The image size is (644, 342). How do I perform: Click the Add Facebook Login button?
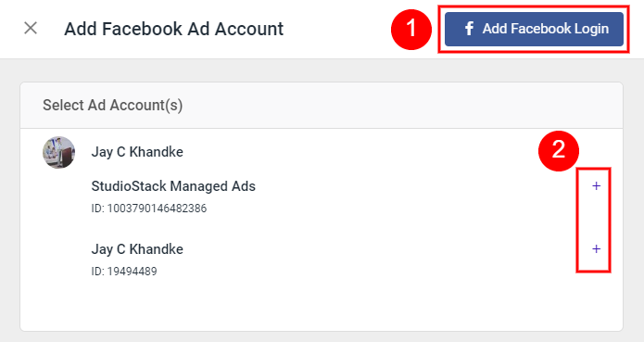click(534, 29)
